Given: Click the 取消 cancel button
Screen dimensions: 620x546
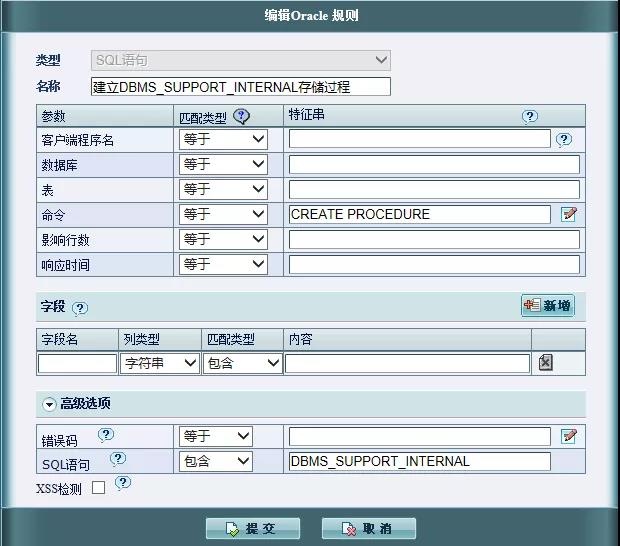Looking at the screenshot, I should coord(368,528).
